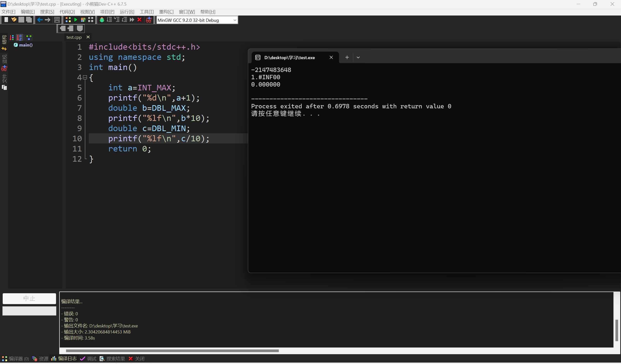Create a new file with toolbar icon
This screenshot has width=621, height=364.
pos(6,20)
